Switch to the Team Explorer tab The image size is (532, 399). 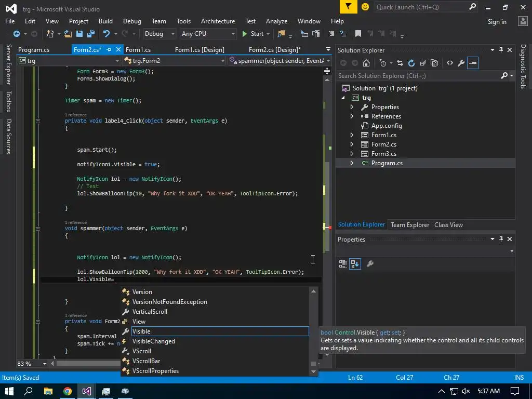(410, 224)
